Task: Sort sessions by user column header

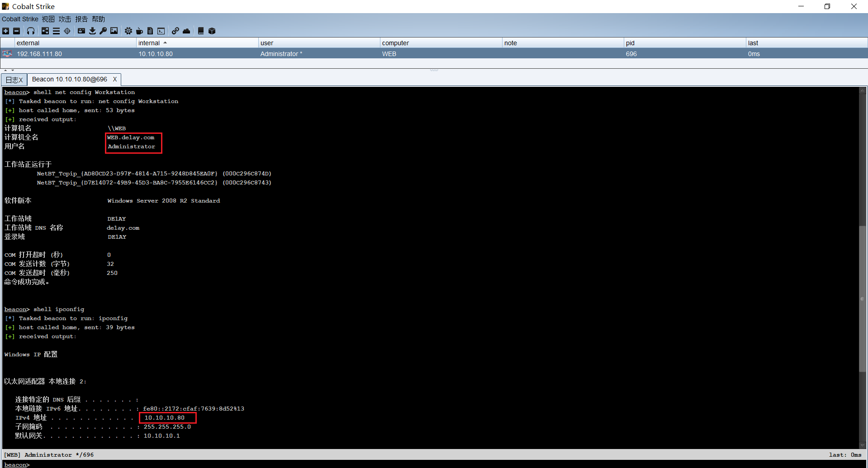Action: pos(319,43)
